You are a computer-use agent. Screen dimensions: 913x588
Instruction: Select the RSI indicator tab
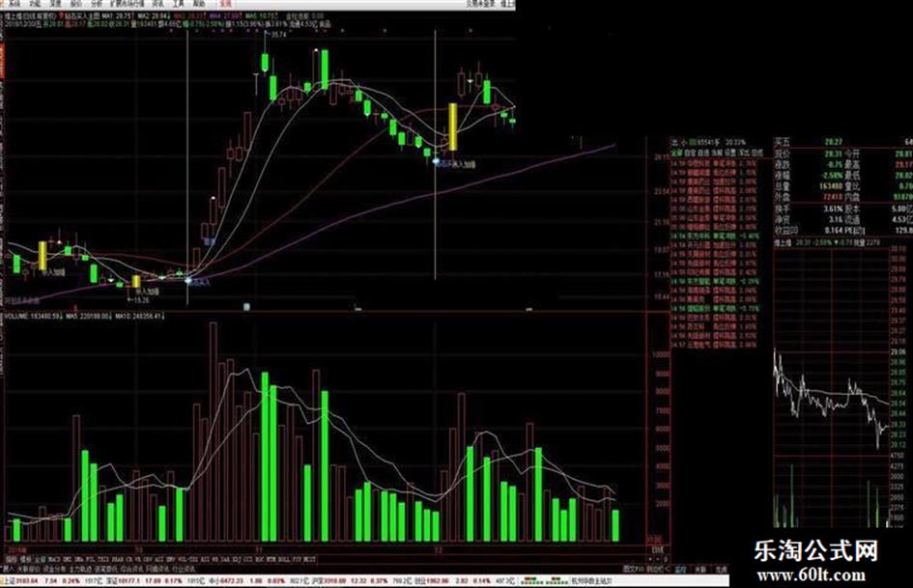(204, 559)
